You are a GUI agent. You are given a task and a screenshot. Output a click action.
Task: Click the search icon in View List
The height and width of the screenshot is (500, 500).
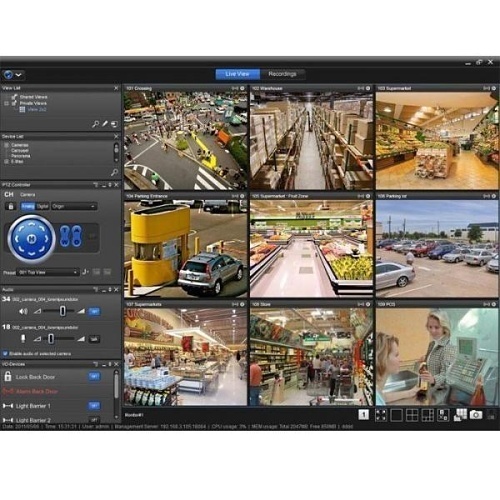click(x=95, y=124)
